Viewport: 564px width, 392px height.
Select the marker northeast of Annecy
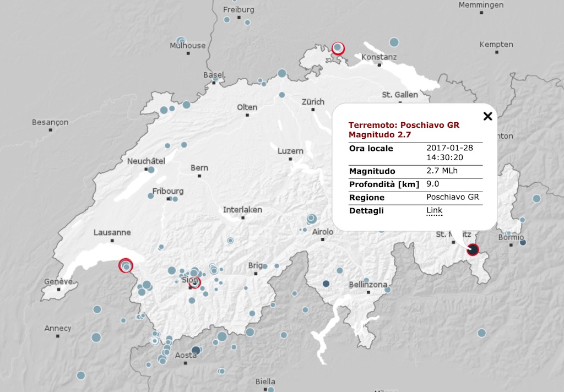coord(97,309)
